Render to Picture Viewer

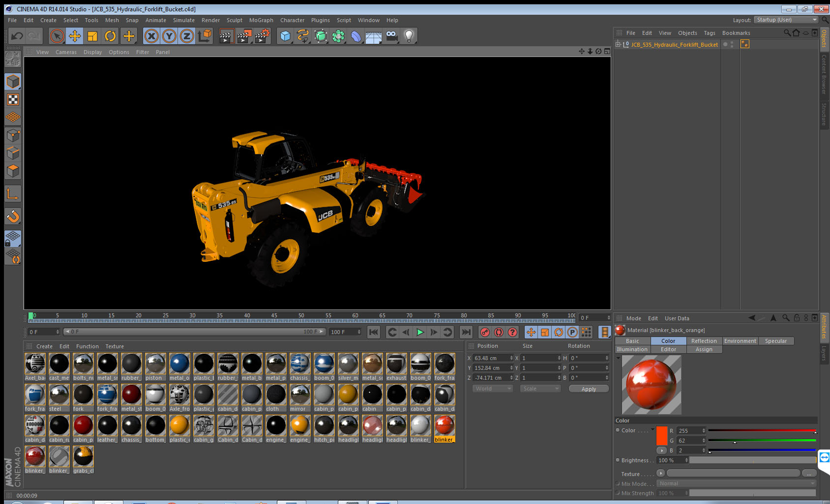pyautogui.click(x=244, y=36)
